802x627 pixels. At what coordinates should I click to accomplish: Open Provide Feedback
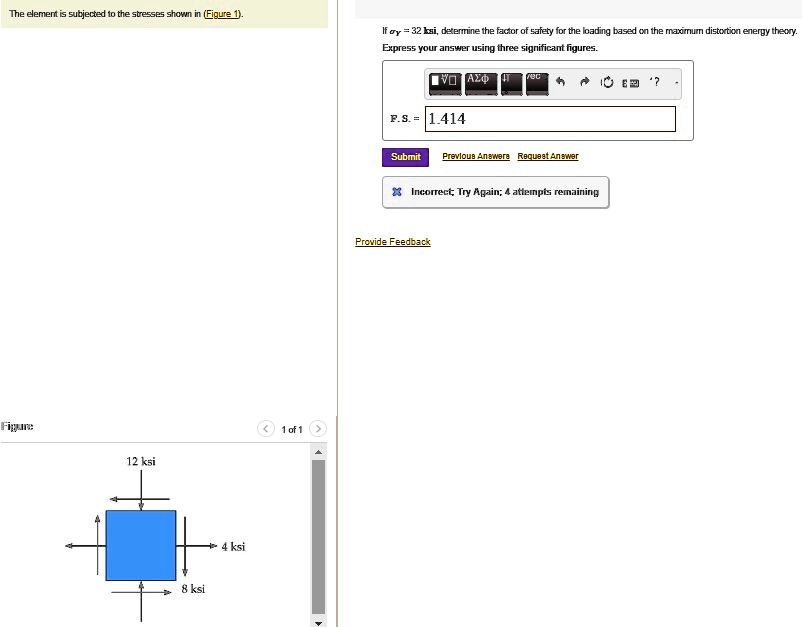pos(392,241)
